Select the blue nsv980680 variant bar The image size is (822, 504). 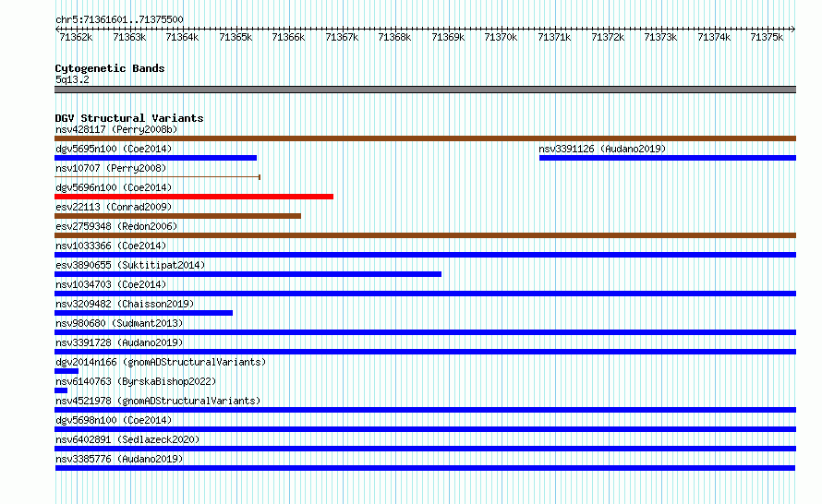[x=425, y=332]
